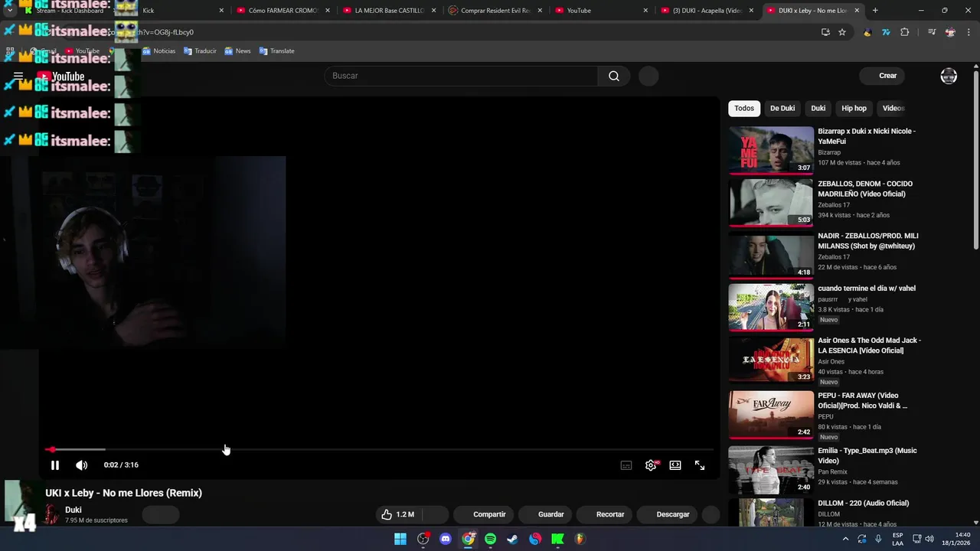Open Traducir bookmark

pos(200,51)
